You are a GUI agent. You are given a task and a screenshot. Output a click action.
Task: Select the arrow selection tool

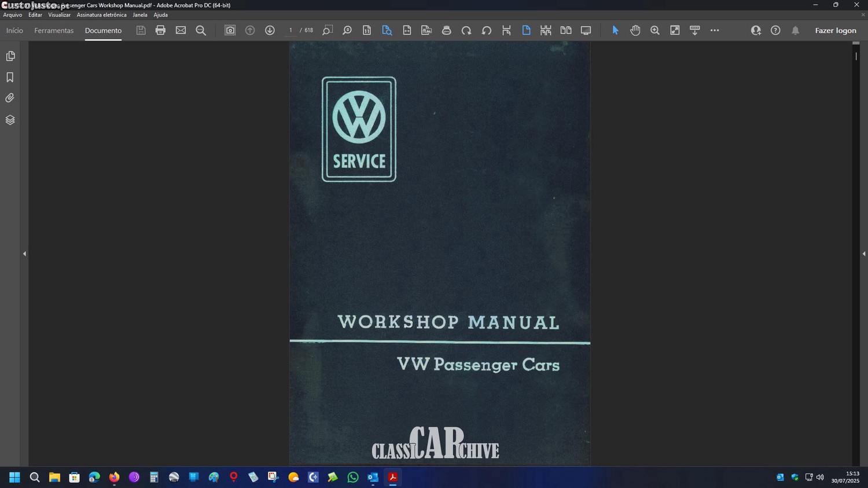pyautogui.click(x=615, y=30)
